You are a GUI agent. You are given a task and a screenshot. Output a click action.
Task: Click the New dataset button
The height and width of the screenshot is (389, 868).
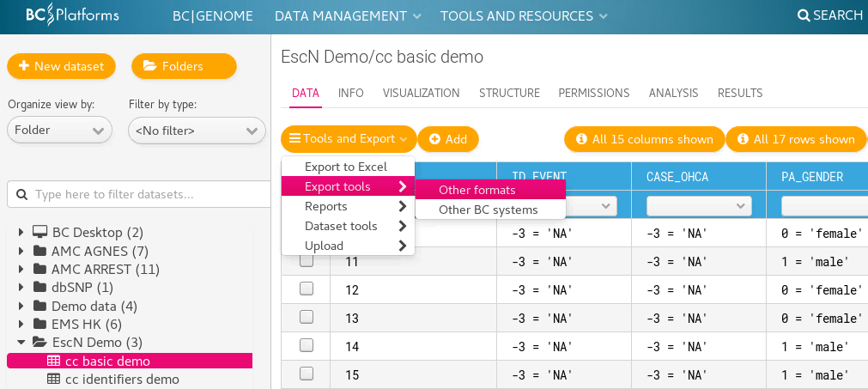[x=62, y=66]
